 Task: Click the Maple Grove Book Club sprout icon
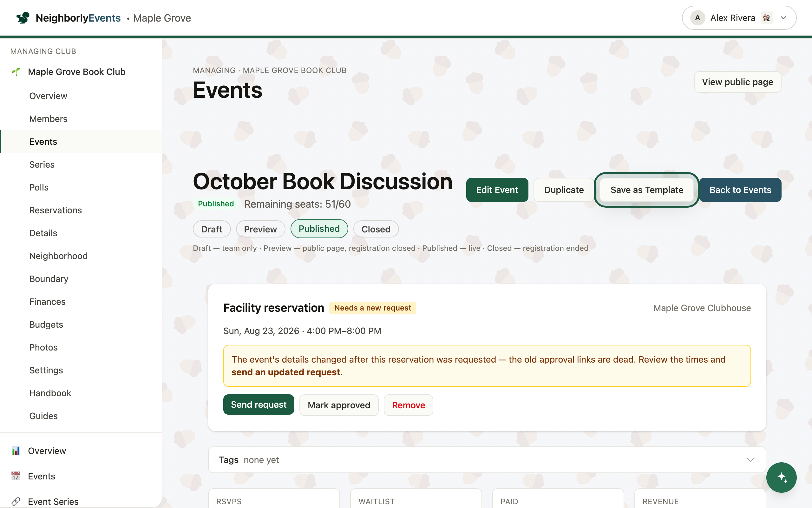click(x=16, y=71)
